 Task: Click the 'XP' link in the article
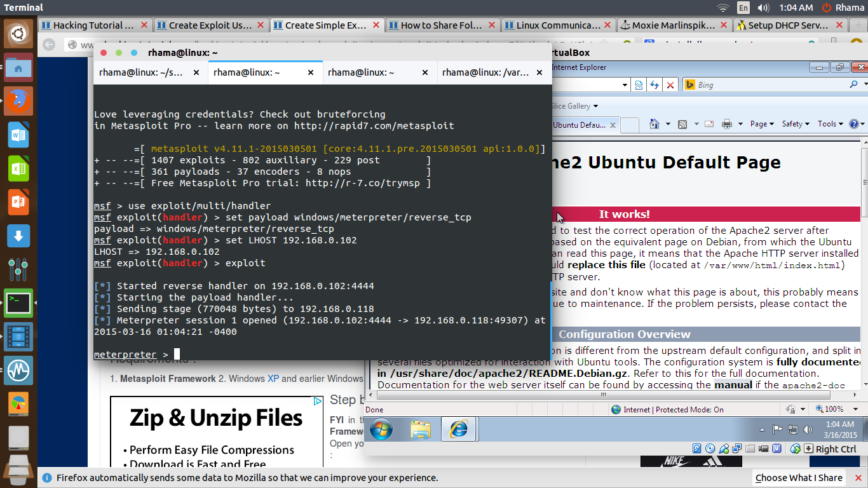(x=273, y=378)
